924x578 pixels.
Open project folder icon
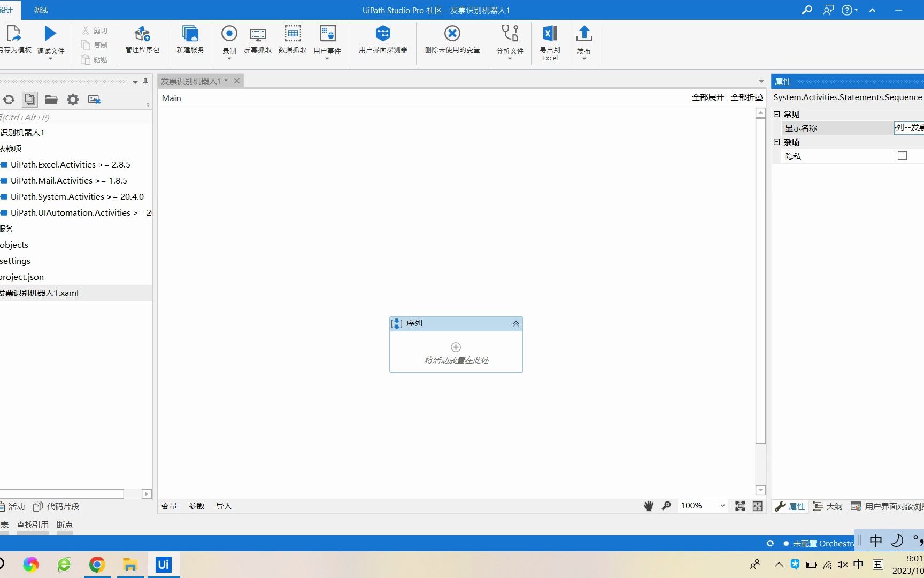51,100
